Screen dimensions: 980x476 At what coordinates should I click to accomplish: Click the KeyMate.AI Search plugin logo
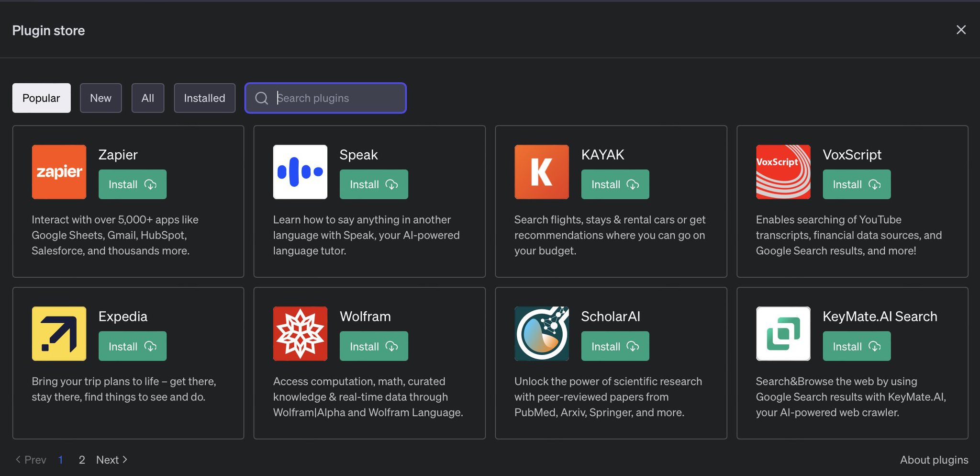point(783,334)
